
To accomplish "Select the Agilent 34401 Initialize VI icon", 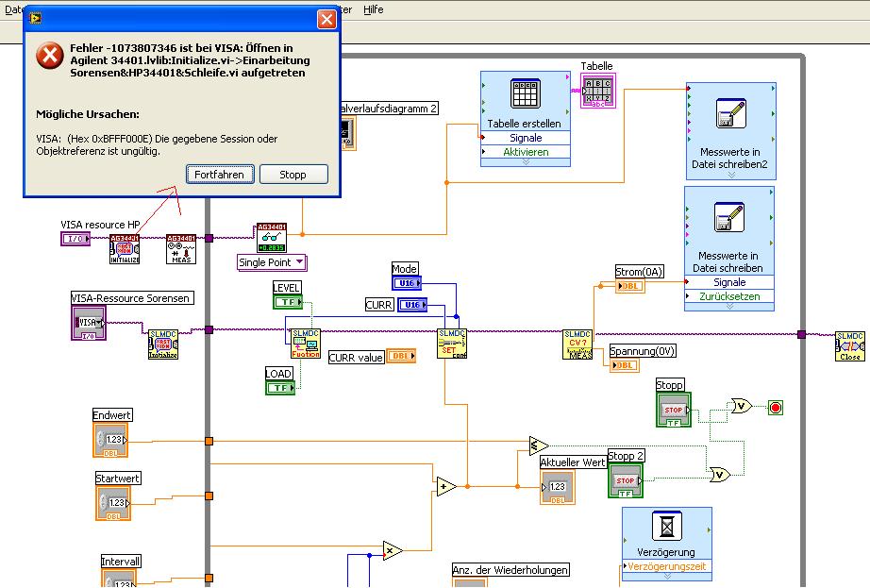I will (125, 249).
